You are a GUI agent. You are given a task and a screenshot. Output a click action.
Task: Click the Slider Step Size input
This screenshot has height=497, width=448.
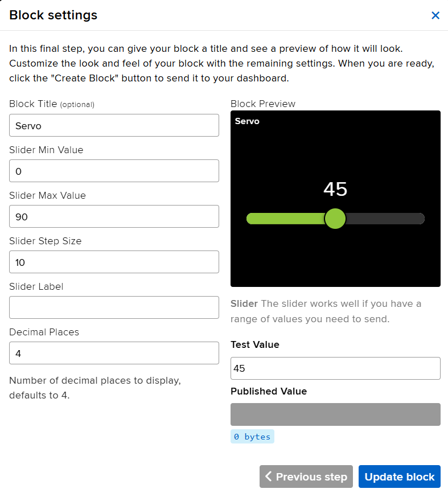114,262
